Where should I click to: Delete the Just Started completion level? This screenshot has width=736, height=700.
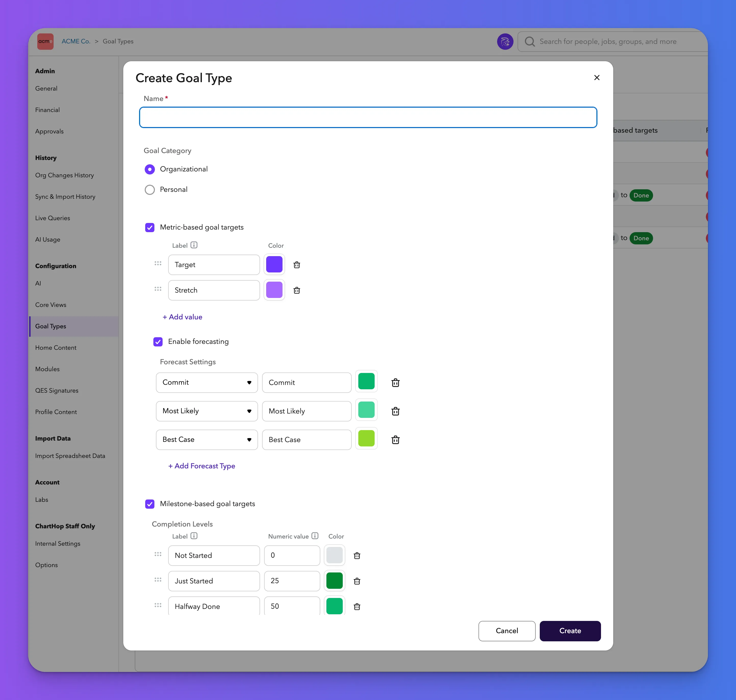tap(357, 581)
